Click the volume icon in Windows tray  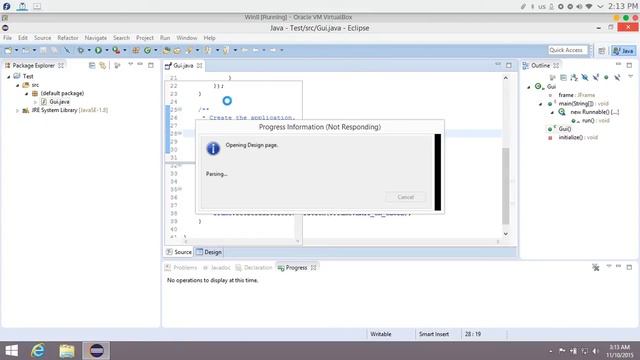click(x=596, y=351)
